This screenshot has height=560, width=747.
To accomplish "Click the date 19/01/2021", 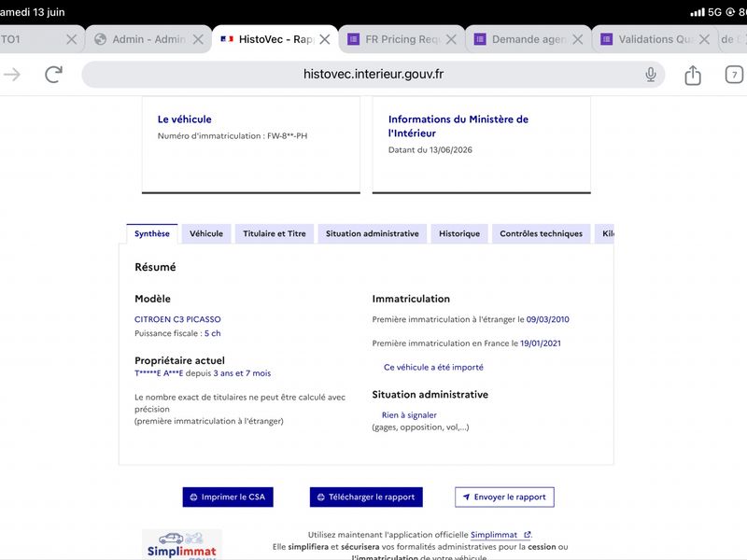I will tap(541, 343).
